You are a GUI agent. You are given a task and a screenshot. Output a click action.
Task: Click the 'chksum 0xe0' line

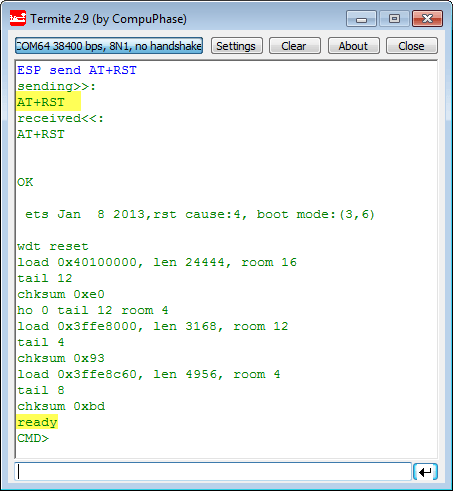tap(61, 294)
